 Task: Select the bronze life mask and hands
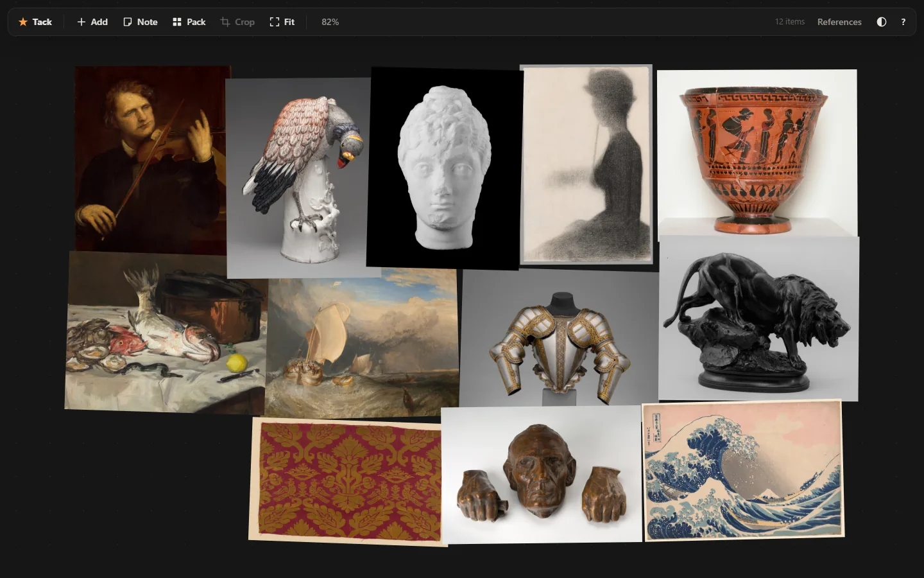click(542, 474)
